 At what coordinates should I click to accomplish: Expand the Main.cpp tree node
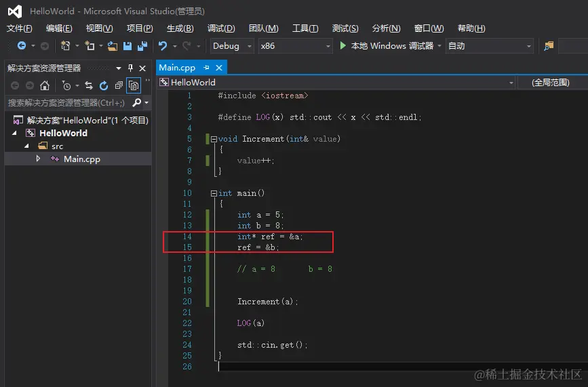pos(38,159)
